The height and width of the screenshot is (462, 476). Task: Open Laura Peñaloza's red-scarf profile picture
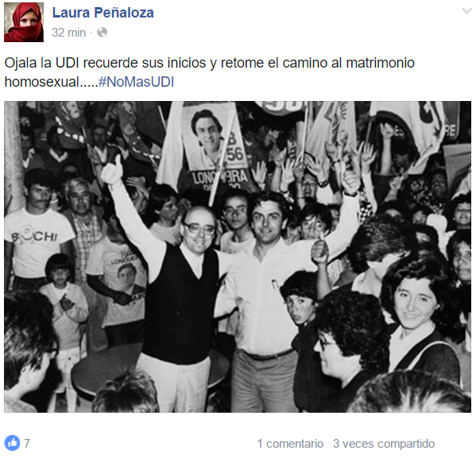pyautogui.click(x=24, y=22)
